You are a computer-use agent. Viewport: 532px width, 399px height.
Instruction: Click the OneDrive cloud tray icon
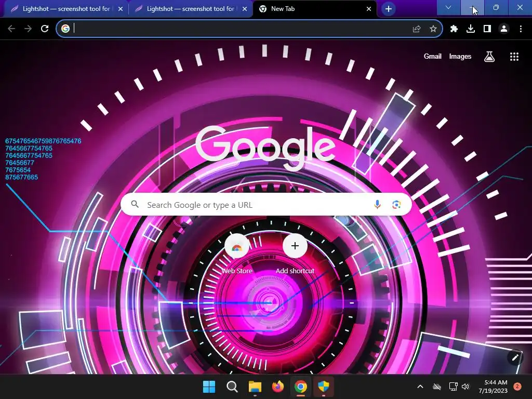click(x=437, y=387)
